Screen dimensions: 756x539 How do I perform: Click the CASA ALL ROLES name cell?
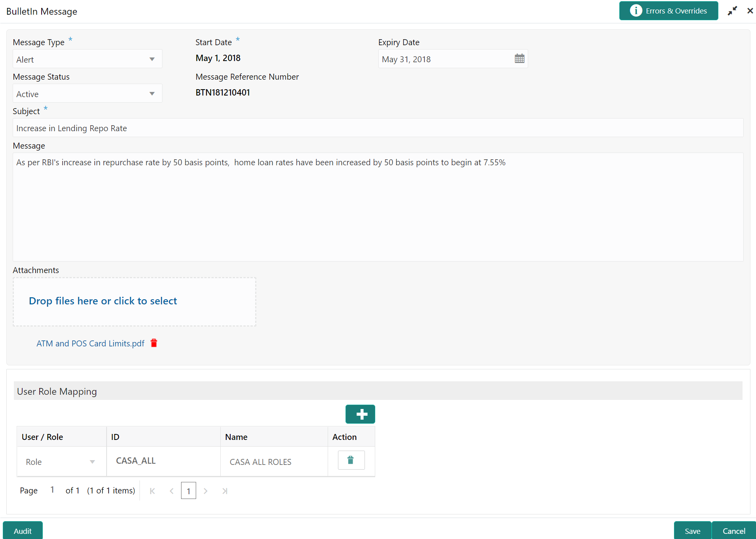click(274, 462)
